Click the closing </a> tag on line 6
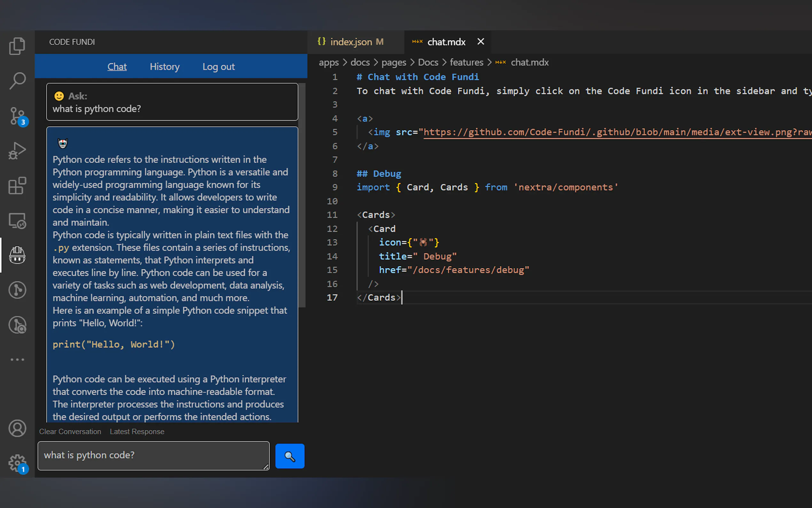The width and height of the screenshot is (812, 508). [x=368, y=146]
